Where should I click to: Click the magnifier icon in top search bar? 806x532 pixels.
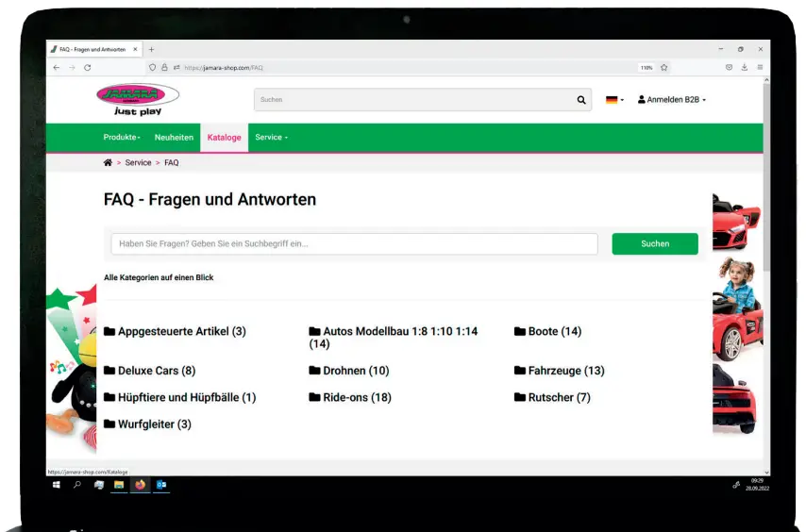tap(580, 100)
